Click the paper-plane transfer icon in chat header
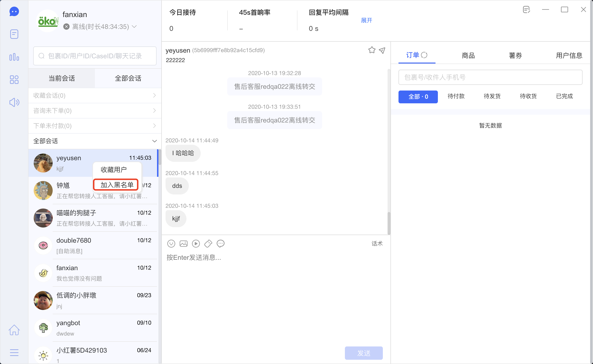 tap(382, 50)
